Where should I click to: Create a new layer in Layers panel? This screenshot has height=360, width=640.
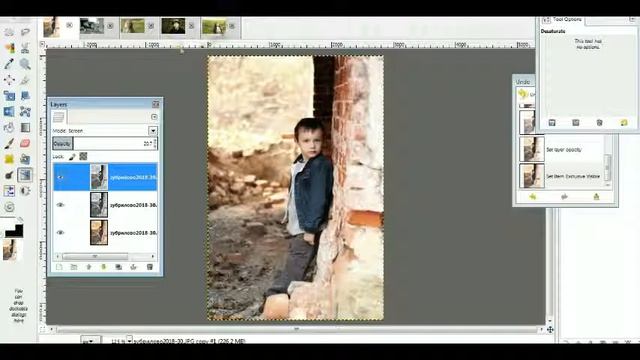coord(59,267)
